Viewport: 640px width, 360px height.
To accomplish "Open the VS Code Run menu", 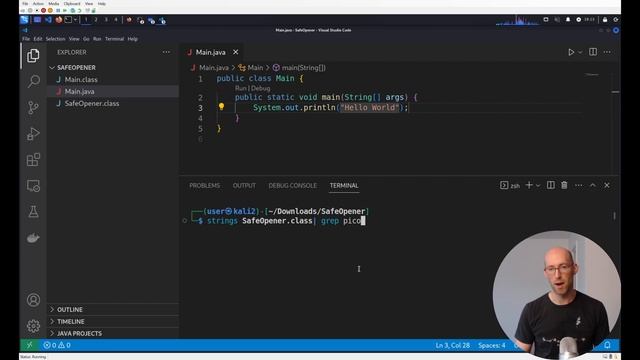I will click(97, 39).
